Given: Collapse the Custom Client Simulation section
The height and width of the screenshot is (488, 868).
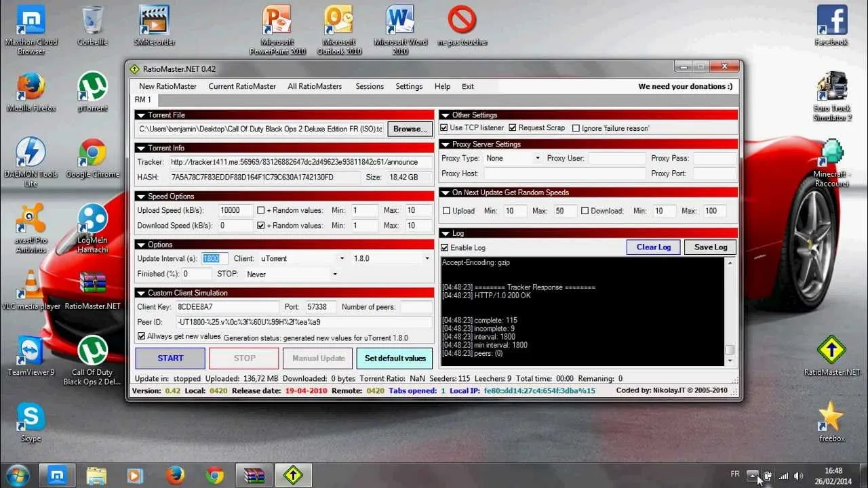Looking at the screenshot, I should pyautogui.click(x=141, y=293).
